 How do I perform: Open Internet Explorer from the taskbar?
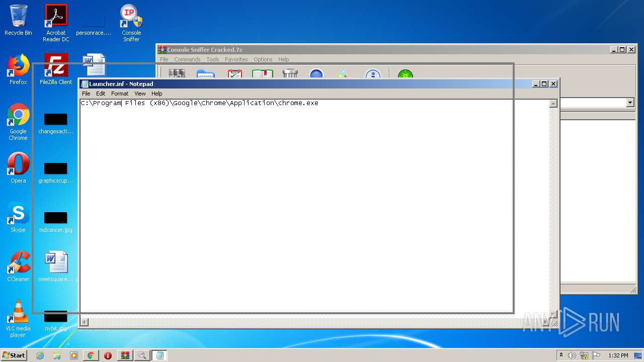pos(40,355)
